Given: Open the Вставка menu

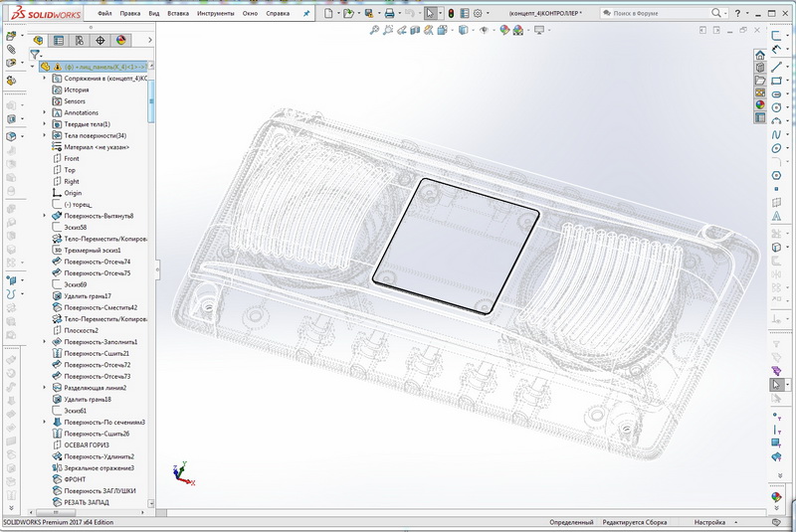Looking at the screenshot, I should click(x=178, y=14).
